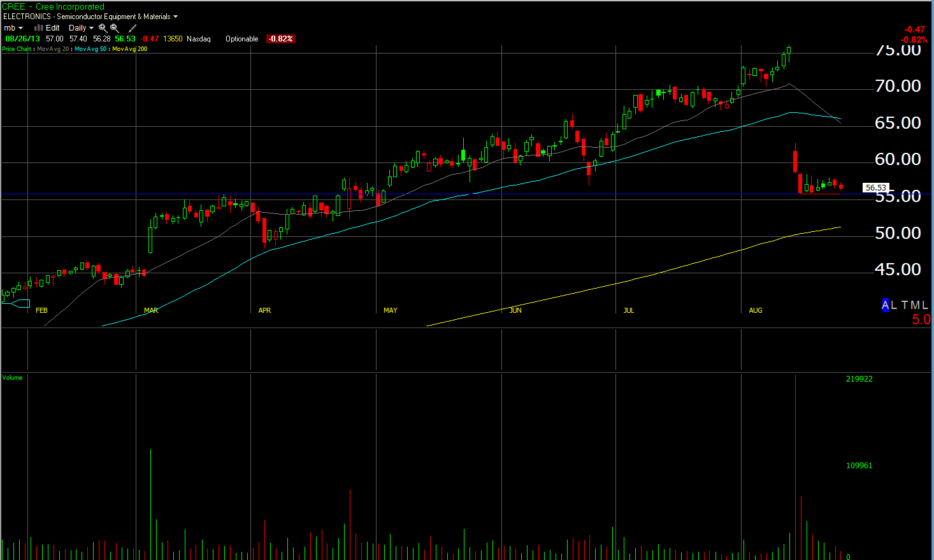Toggle the highlighted A scale option

pos(885,305)
